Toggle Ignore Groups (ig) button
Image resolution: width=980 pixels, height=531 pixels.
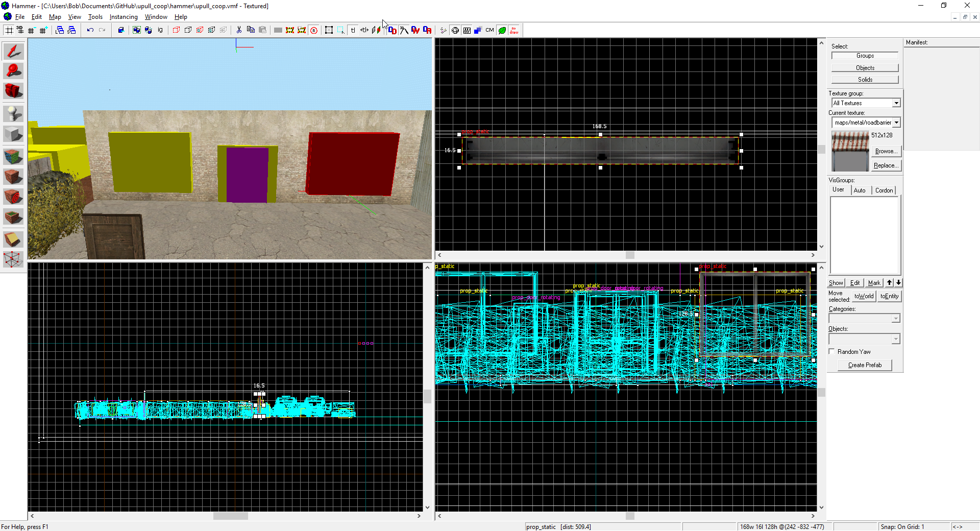tap(160, 30)
